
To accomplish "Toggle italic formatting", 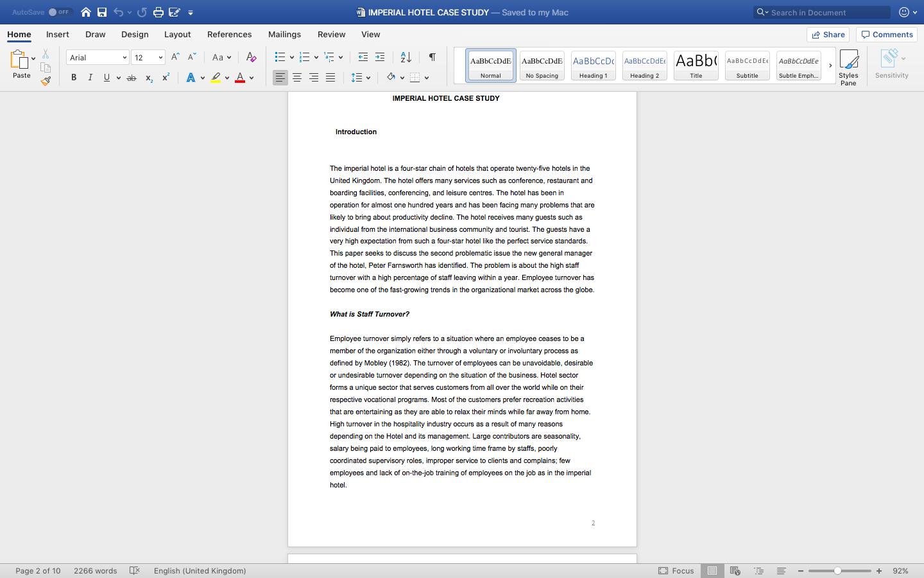I will [x=90, y=77].
